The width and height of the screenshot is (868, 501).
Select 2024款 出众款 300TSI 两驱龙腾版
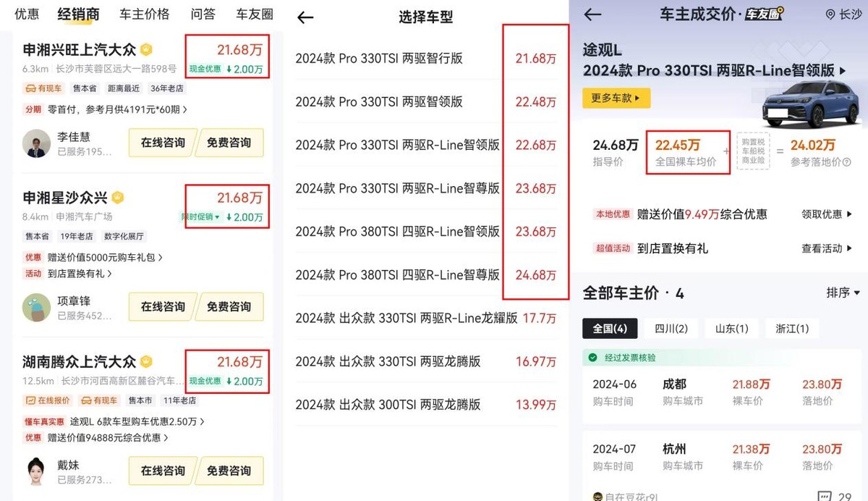426,405
